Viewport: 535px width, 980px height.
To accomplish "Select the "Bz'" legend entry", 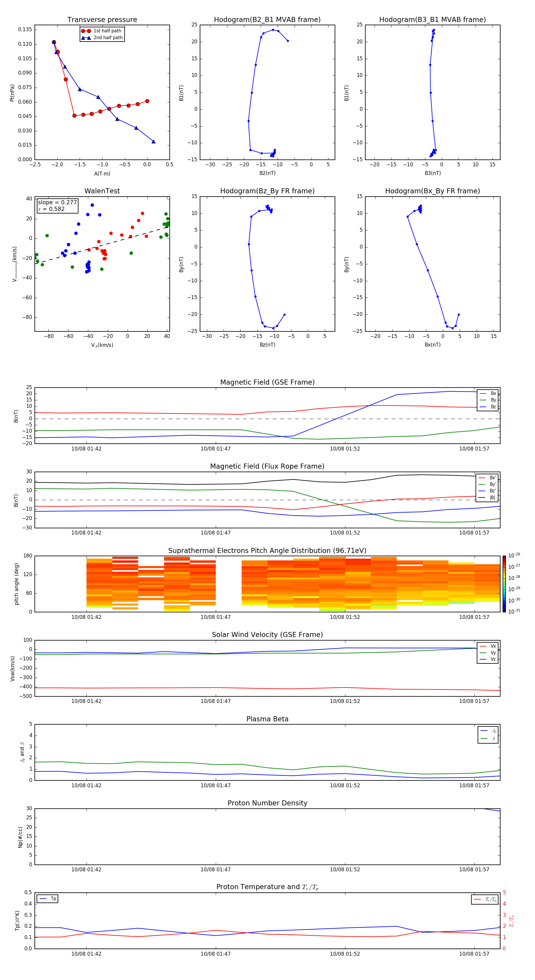I will [488, 491].
